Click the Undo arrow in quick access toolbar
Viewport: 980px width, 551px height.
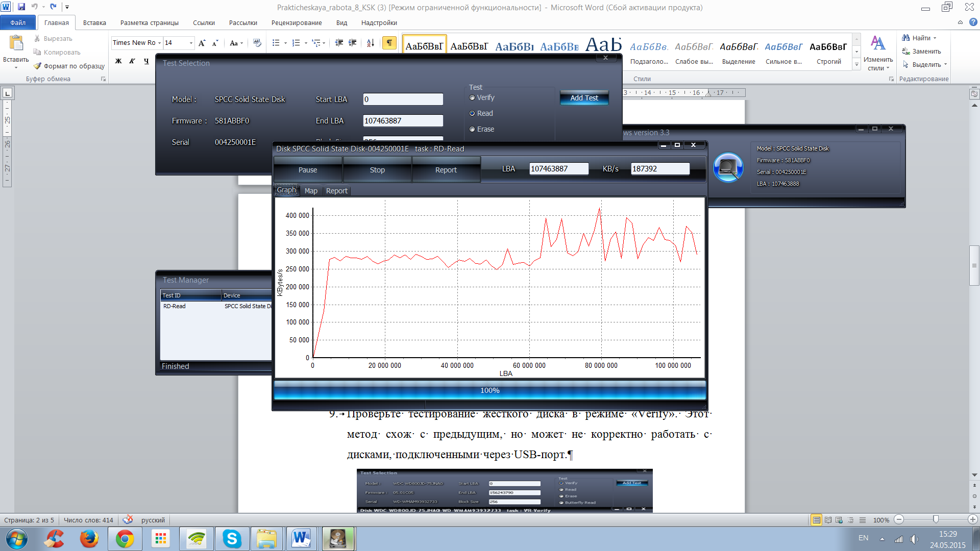click(34, 7)
